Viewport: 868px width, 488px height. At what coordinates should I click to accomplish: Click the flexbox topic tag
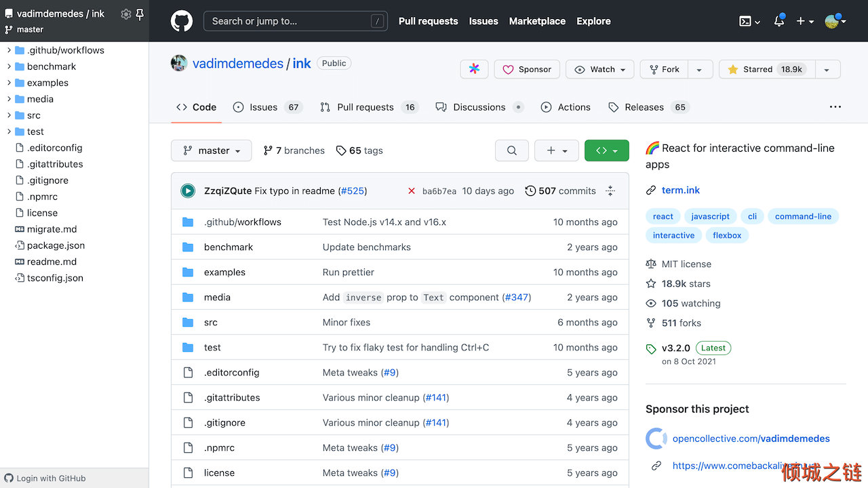point(727,235)
